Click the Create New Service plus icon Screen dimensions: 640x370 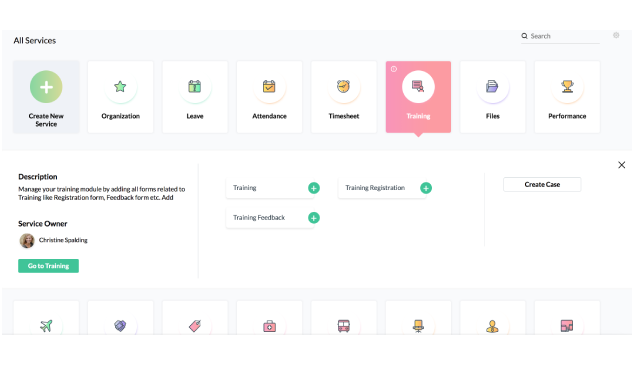coord(46,87)
